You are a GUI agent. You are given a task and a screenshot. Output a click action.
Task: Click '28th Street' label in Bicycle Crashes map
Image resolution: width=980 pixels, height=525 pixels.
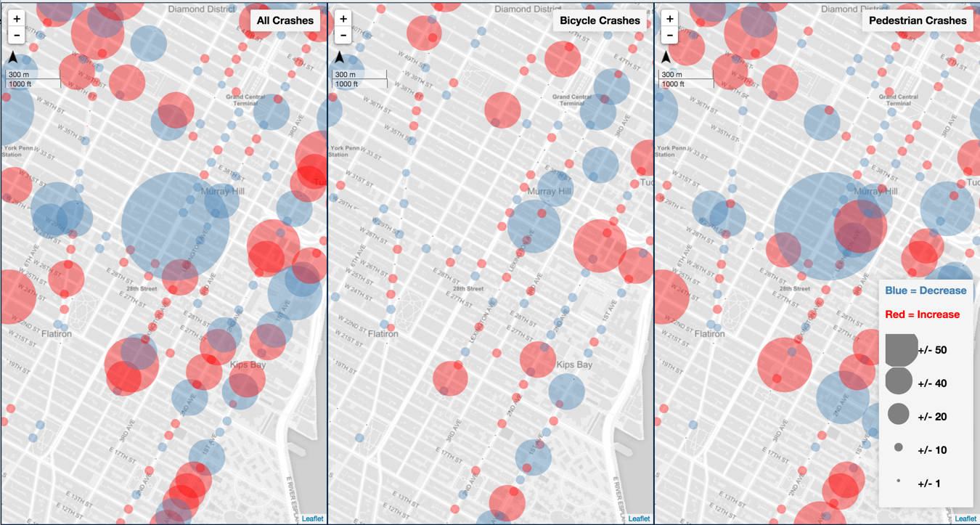468,289
